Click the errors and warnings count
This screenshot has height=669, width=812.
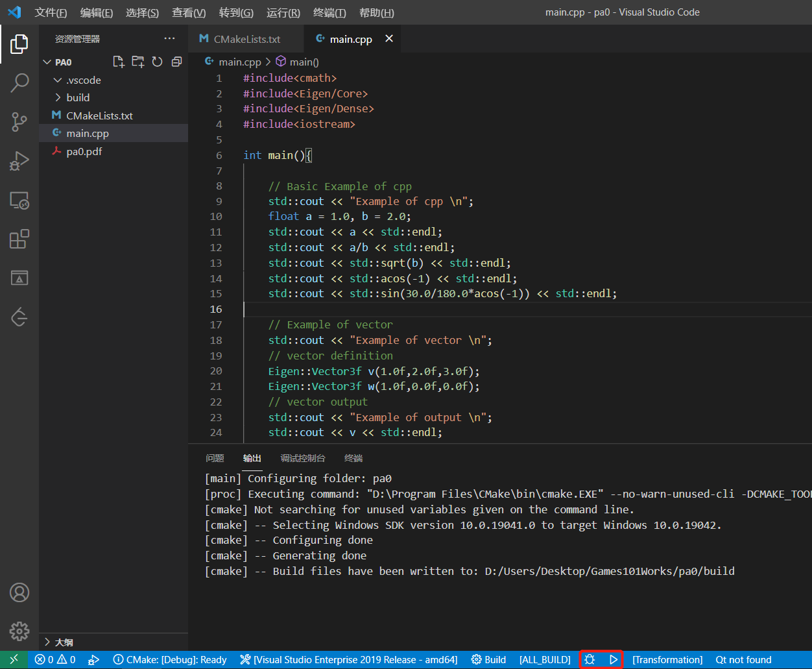coord(55,660)
